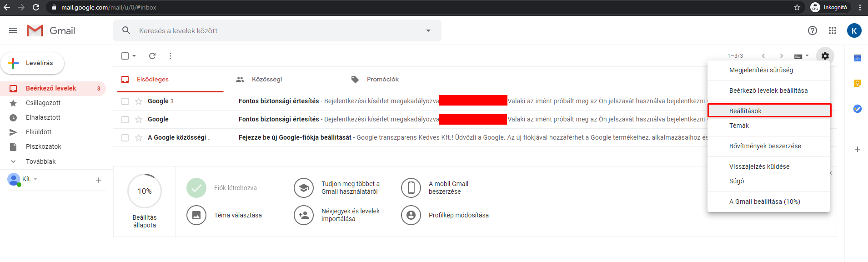Screen dimensions: 868x262
Task: Click the Téma választása link
Action: pyautogui.click(x=238, y=215)
